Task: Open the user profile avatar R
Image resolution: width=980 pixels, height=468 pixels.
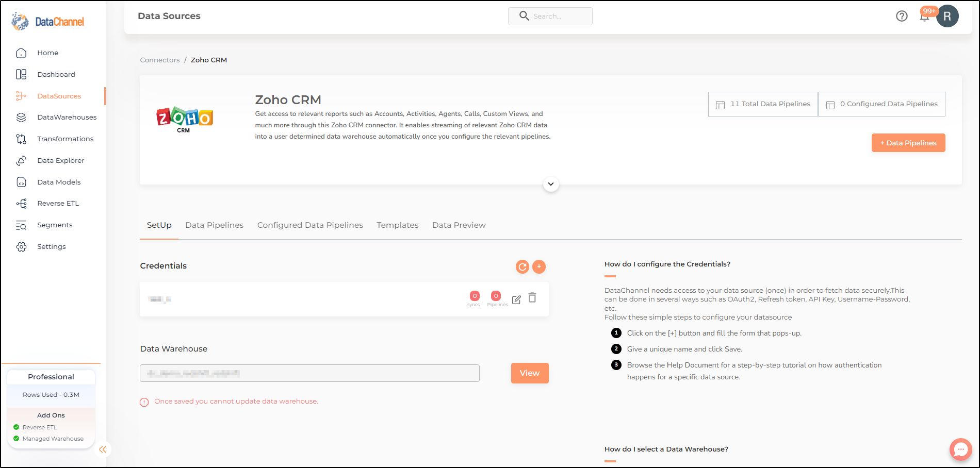Action: [948, 16]
